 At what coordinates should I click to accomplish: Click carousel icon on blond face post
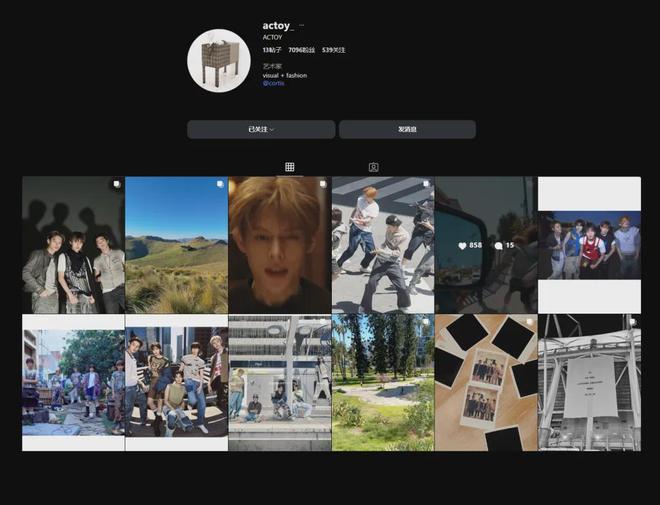tap(322, 185)
